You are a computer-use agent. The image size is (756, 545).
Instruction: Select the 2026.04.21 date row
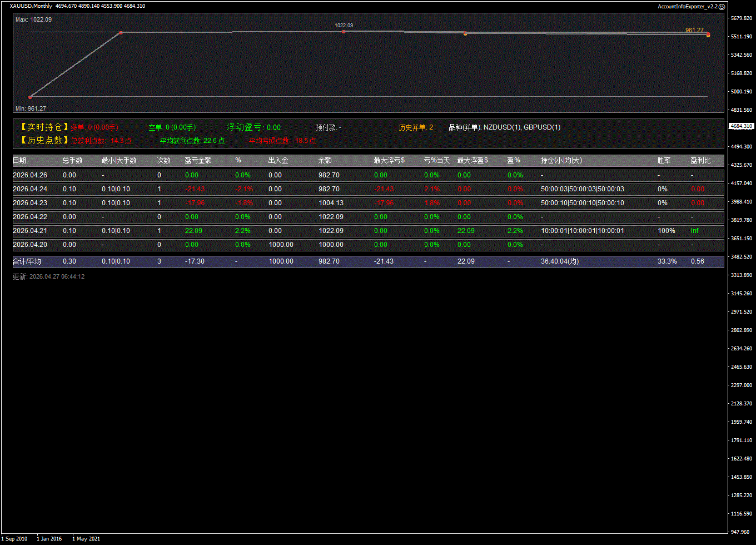30,231
